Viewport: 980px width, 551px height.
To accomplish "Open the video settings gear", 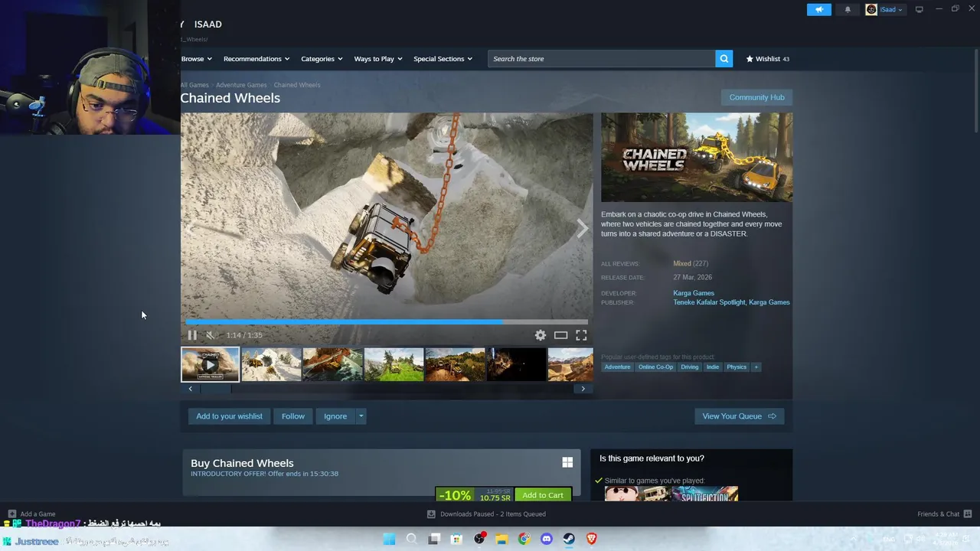I will click(541, 335).
